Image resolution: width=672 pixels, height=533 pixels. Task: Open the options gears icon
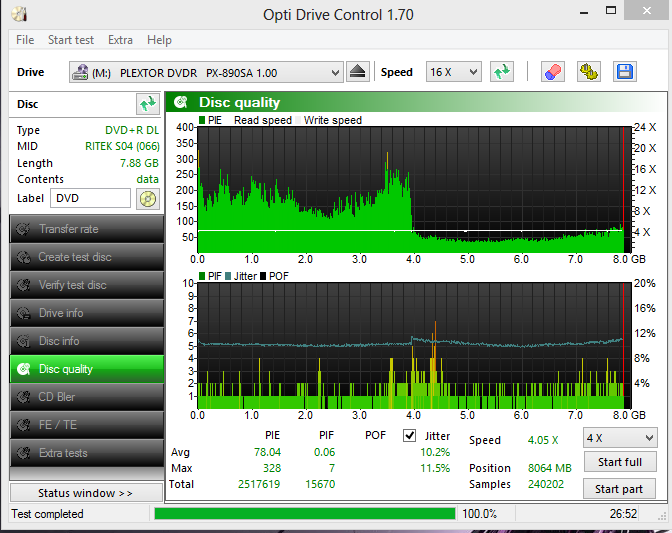pos(588,72)
